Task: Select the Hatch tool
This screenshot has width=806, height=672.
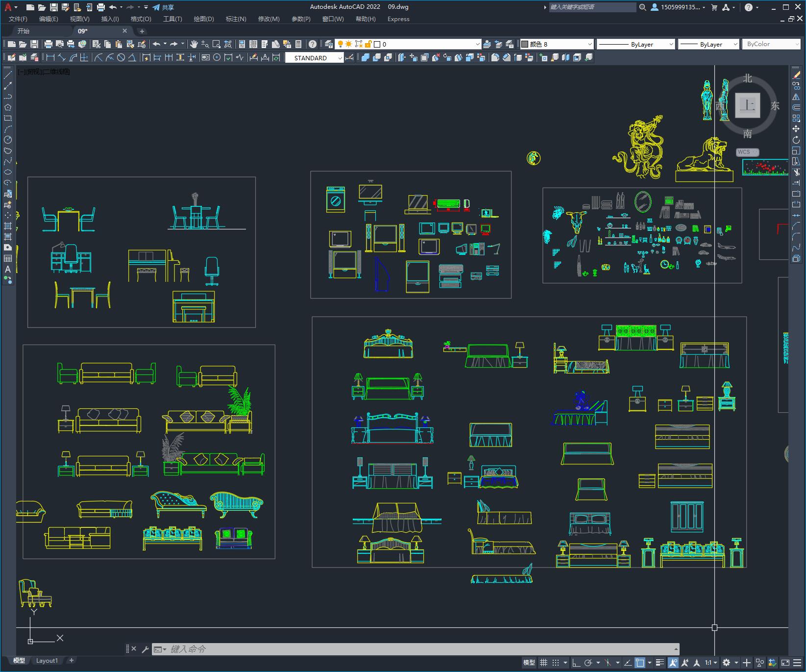Action: pyautogui.click(x=8, y=226)
